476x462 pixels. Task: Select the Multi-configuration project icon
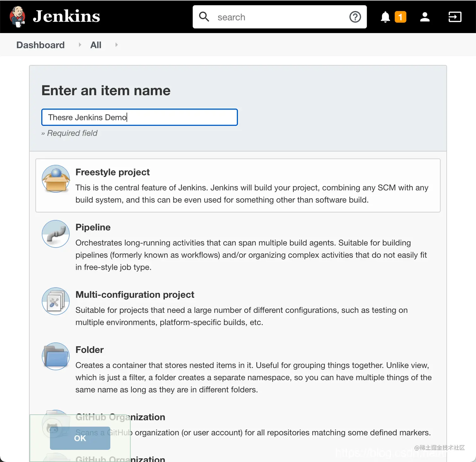(x=56, y=301)
